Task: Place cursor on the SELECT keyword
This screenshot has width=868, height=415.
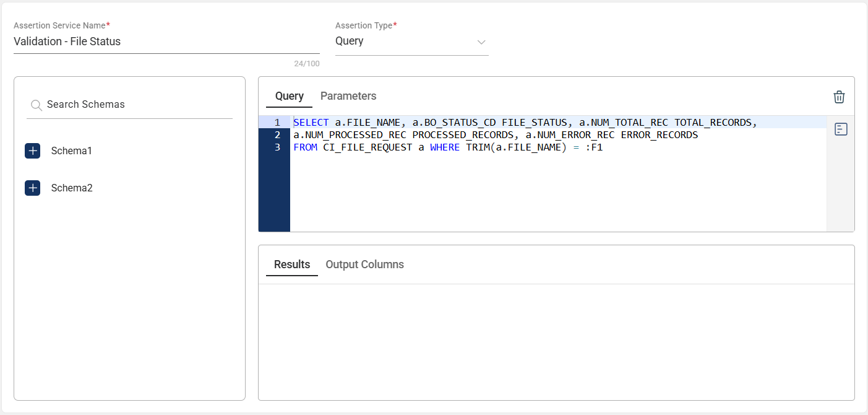Action: [x=311, y=123]
